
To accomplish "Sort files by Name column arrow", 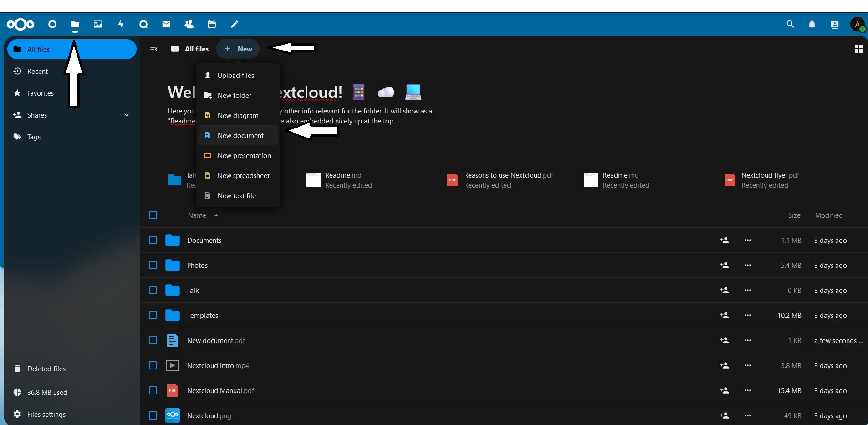I will 216,215.
